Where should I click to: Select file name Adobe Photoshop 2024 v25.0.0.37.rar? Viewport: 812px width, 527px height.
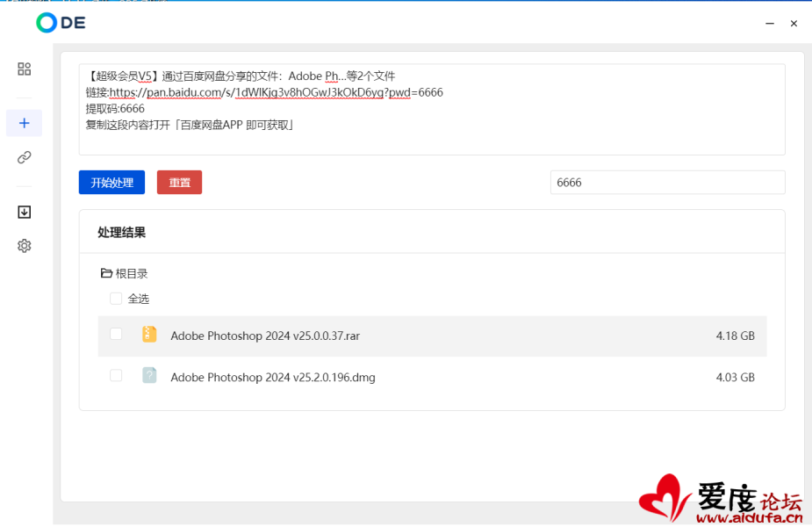point(265,336)
